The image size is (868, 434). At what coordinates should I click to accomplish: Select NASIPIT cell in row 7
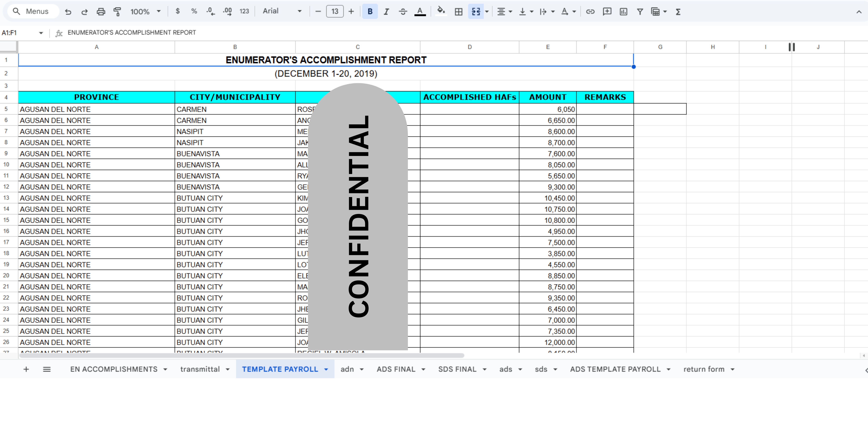pos(235,131)
